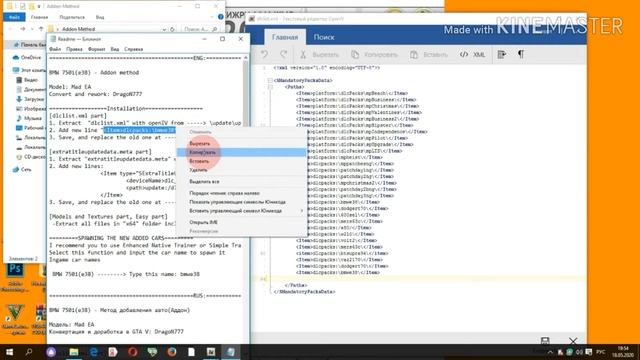Viewport: 640px width, 360px height.
Task: Collapse the Paths XML node
Action: click(x=270, y=87)
